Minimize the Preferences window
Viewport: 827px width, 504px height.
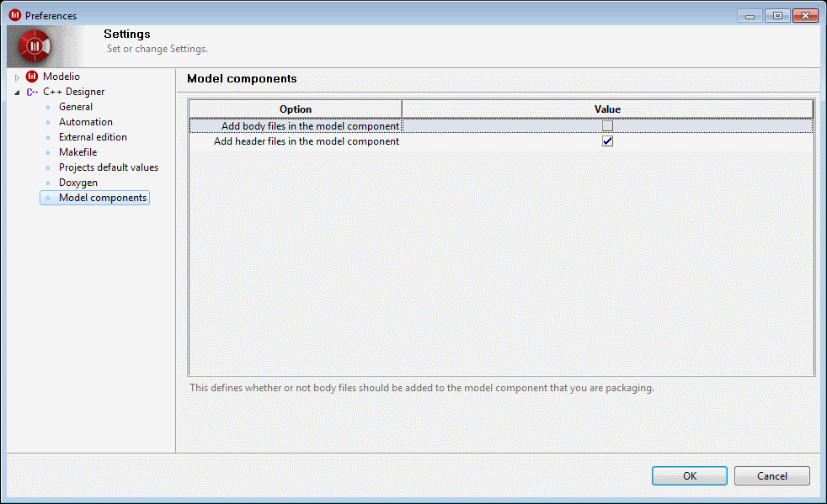pyautogui.click(x=750, y=16)
